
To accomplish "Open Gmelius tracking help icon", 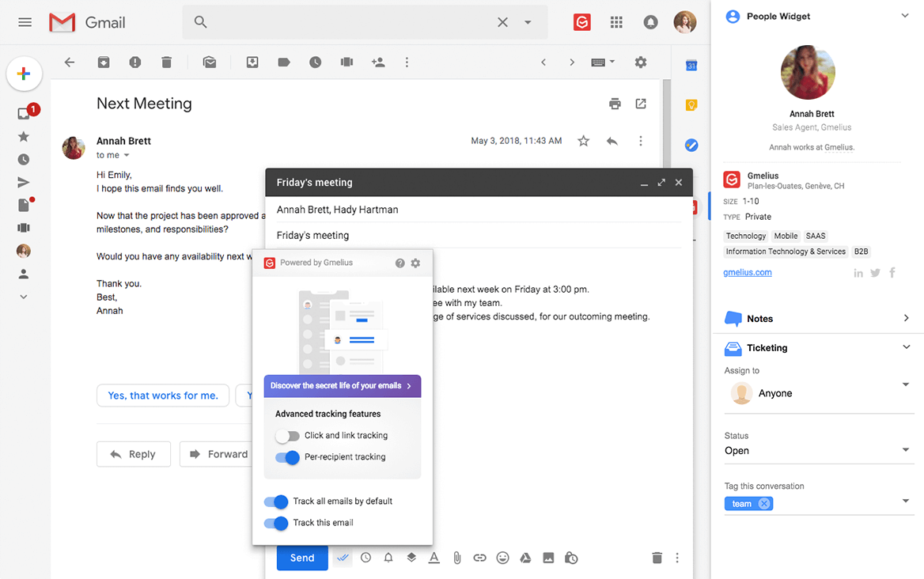I will pos(400,263).
